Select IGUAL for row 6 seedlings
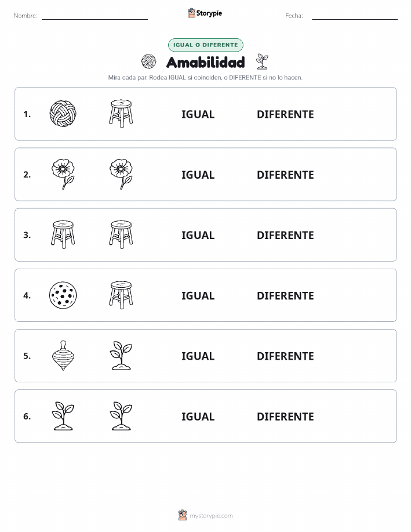Viewport: 411px width, 532px height. [x=198, y=417]
